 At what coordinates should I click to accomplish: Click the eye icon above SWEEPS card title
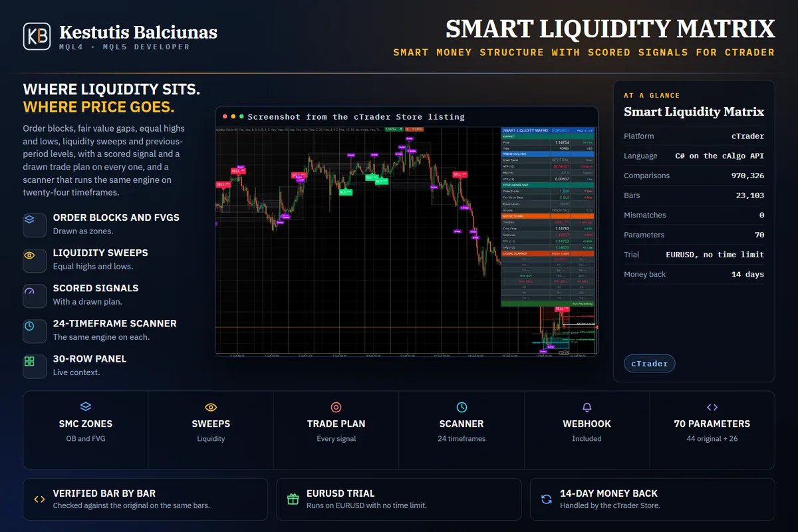point(211,407)
